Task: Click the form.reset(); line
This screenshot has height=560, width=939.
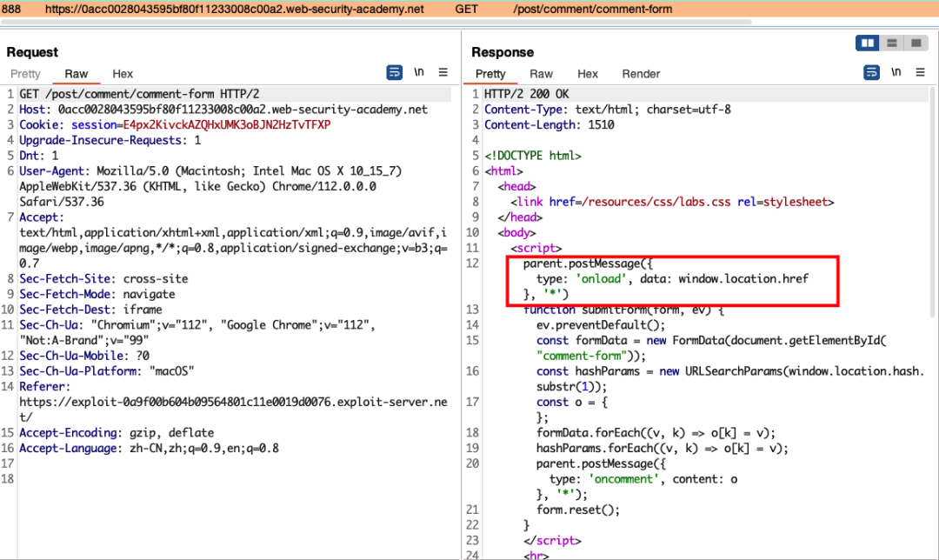Action: (x=578, y=510)
